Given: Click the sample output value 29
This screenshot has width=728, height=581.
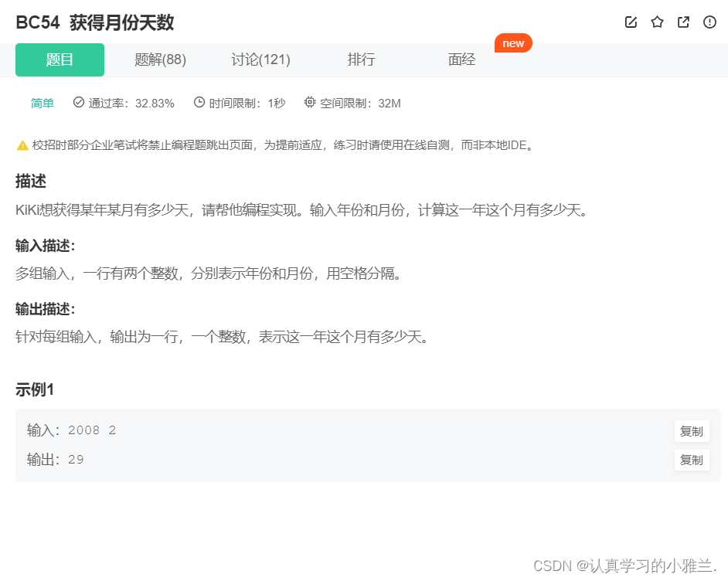Looking at the screenshot, I should coord(76,460).
